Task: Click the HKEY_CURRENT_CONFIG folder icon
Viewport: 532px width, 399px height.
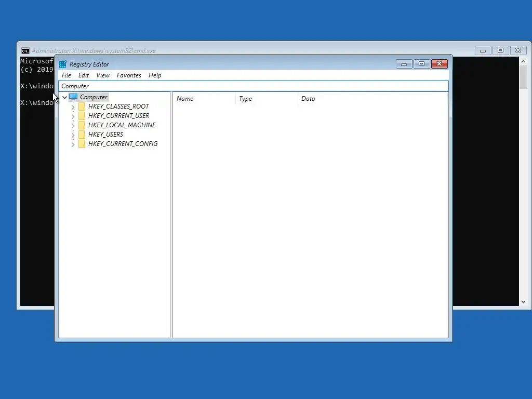Action: (x=82, y=144)
